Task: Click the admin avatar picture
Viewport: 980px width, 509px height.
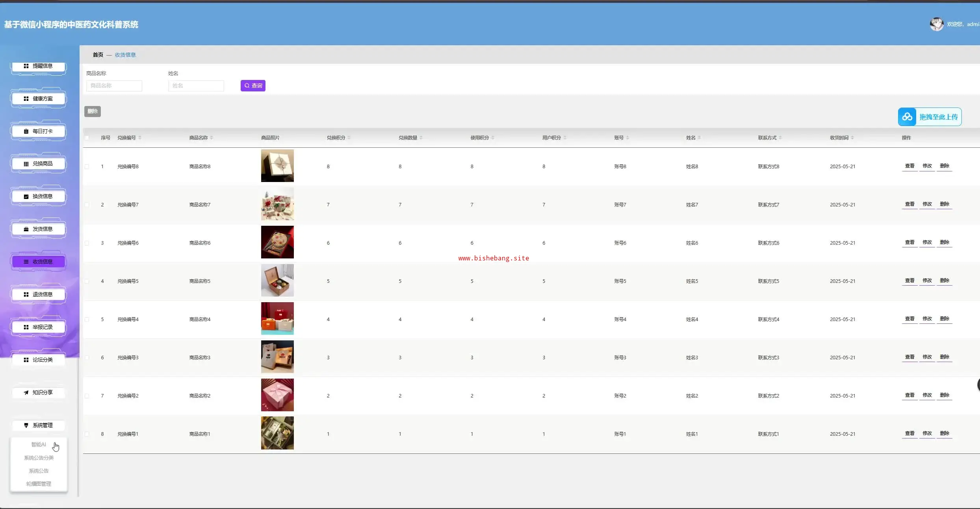Action: (x=936, y=24)
